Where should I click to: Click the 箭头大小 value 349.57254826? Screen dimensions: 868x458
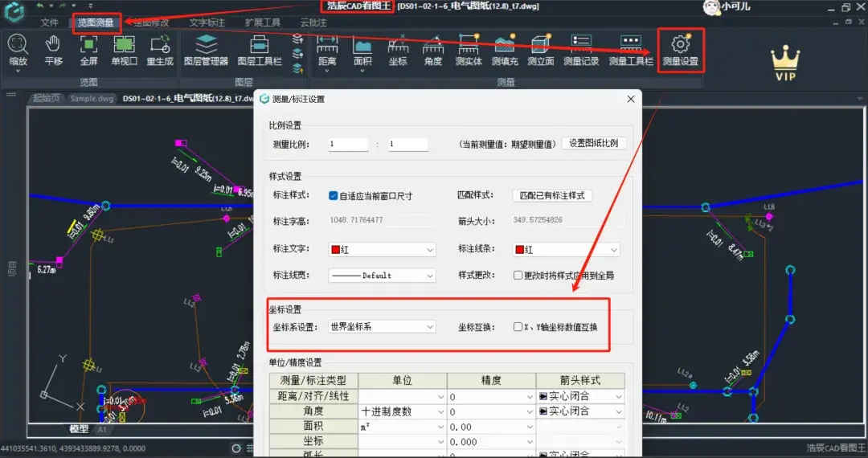[568, 220]
